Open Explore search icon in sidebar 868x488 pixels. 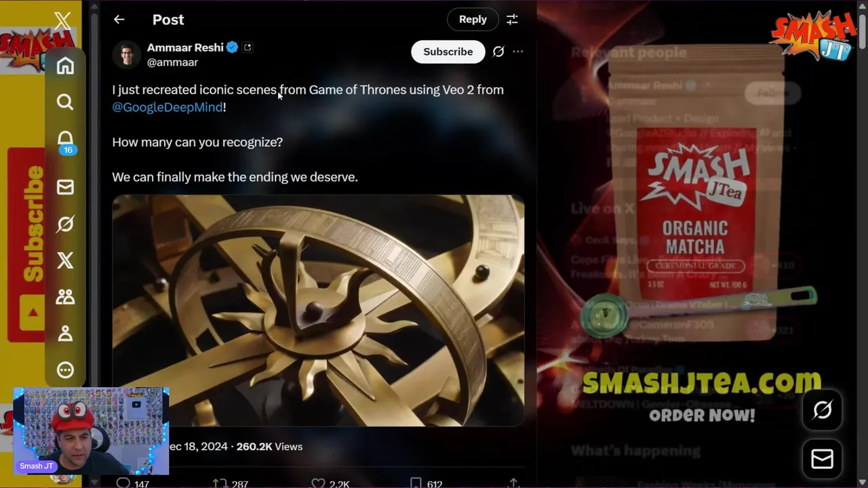tap(65, 102)
